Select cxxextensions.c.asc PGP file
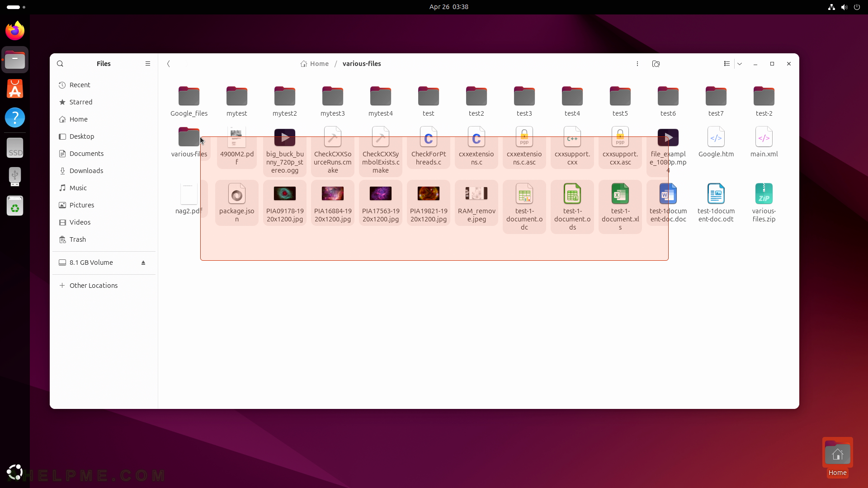The width and height of the screenshot is (868, 488). 524,146
